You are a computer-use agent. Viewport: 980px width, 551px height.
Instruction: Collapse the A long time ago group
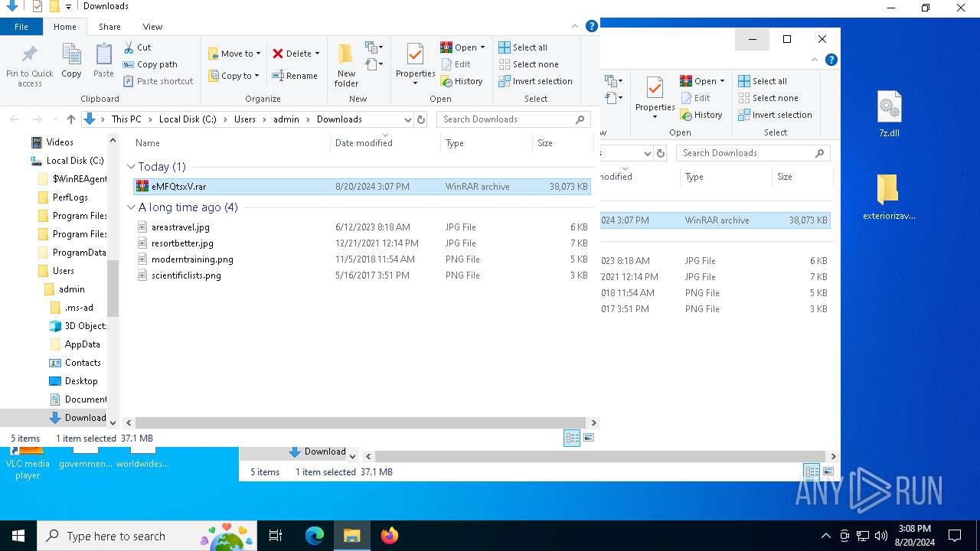click(x=131, y=207)
